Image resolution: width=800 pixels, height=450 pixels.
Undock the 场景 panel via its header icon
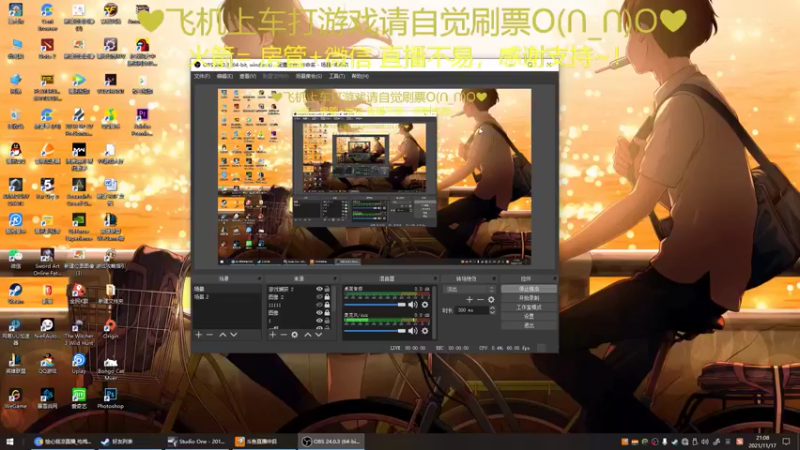pos(259,279)
